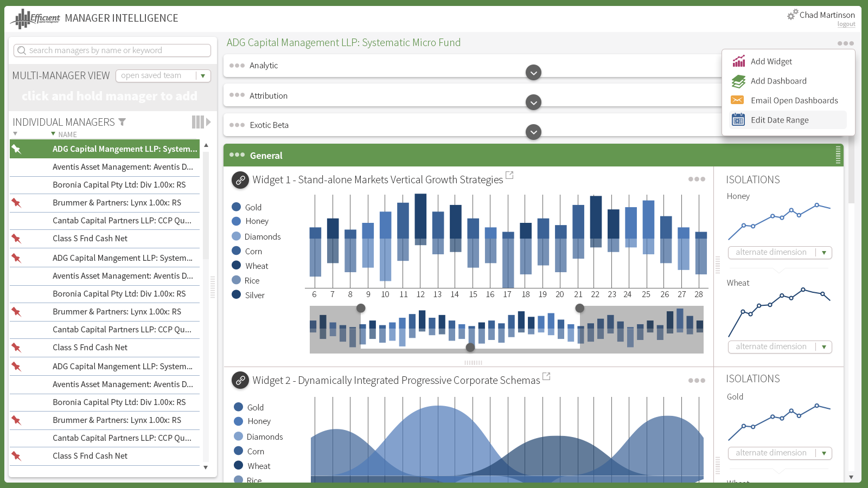This screenshot has height=488, width=868.
Task: Open Honey isolation alternate dimension dropdown
Action: pos(780,253)
